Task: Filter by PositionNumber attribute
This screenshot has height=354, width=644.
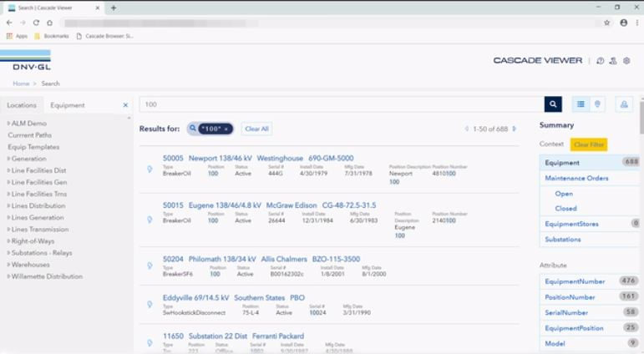Action: 590,297
